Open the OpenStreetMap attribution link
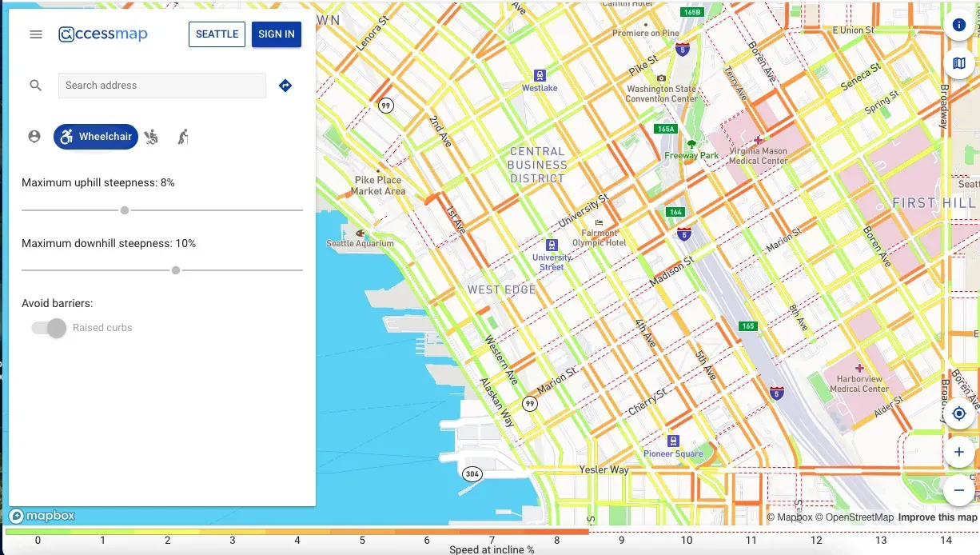Viewport: 980px width, 555px height. 855,517
